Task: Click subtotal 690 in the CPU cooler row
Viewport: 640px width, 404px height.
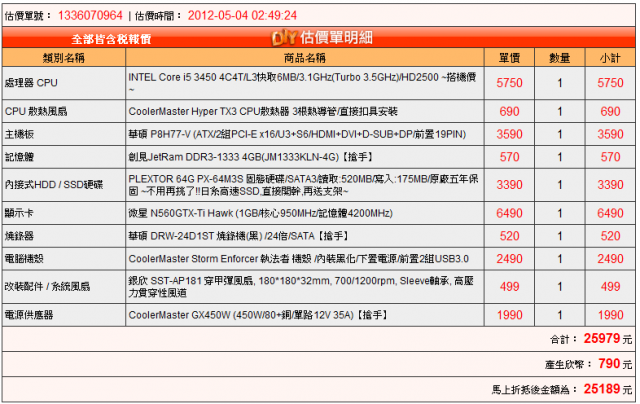Action: [610, 111]
